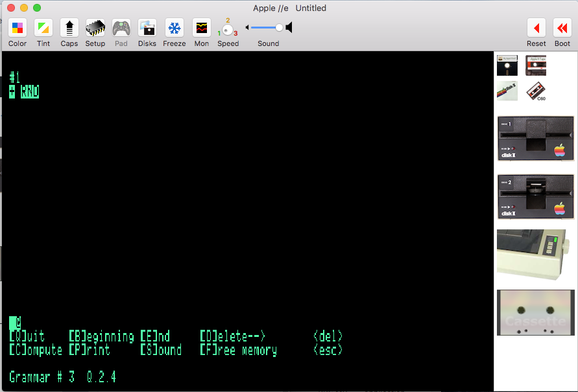Freeze the emulator with snowflake icon

coord(175,28)
